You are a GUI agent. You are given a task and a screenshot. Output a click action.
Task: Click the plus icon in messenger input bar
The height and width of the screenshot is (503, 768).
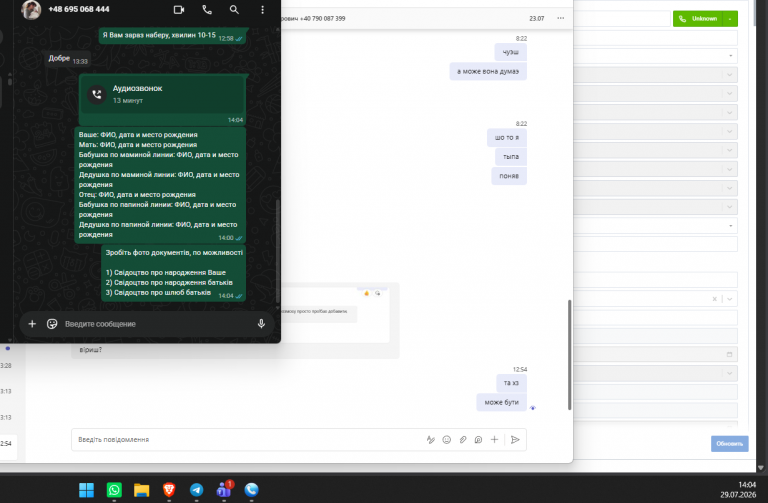494,440
